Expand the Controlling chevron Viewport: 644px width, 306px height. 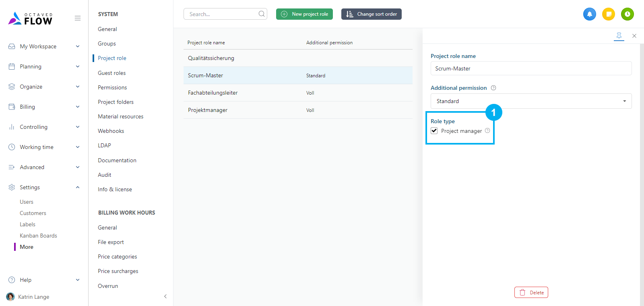pos(78,127)
